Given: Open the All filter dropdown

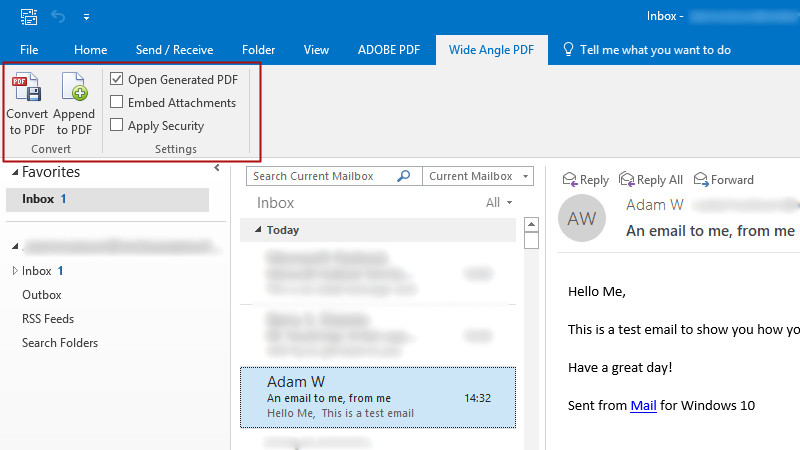Looking at the screenshot, I should [x=498, y=203].
